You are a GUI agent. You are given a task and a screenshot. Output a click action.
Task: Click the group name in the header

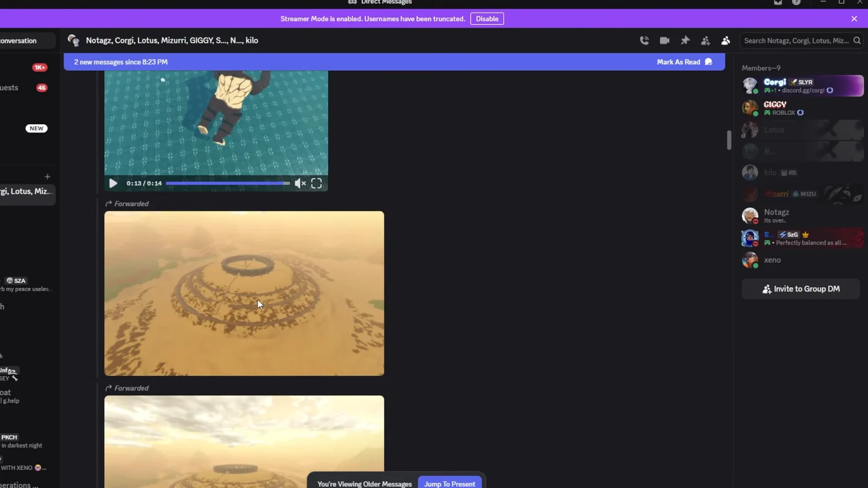[x=172, y=41]
